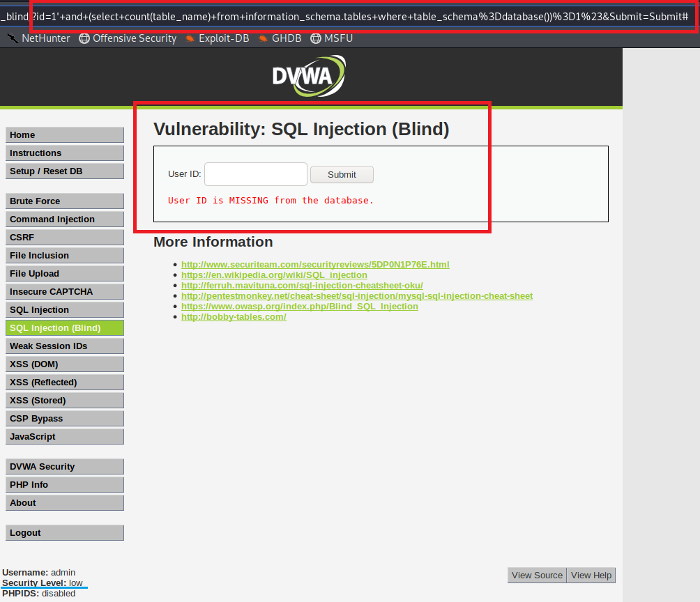Open the Offensive Security bookmark
700x602 pixels.
[x=128, y=38]
